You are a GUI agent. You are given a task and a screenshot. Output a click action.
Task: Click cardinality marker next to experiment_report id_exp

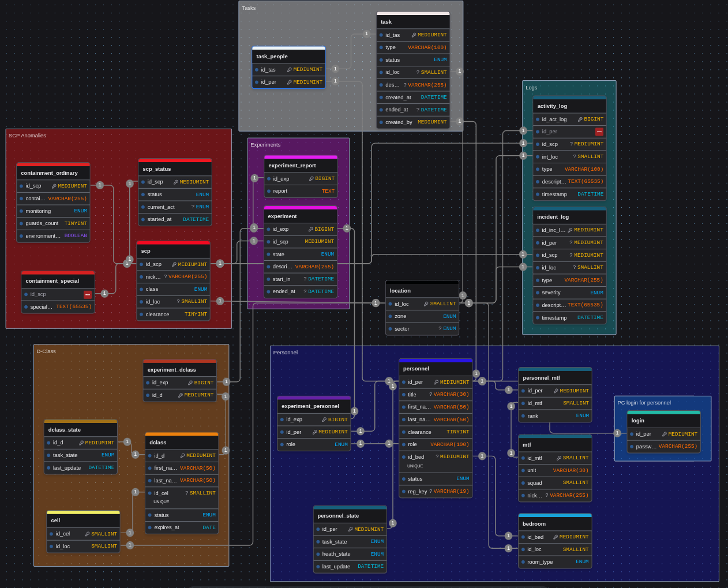click(x=254, y=178)
